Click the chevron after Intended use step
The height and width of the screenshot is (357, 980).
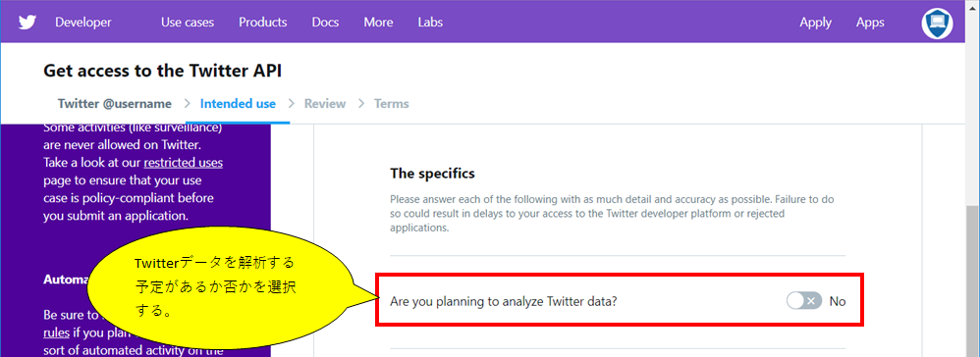coord(291,104)
